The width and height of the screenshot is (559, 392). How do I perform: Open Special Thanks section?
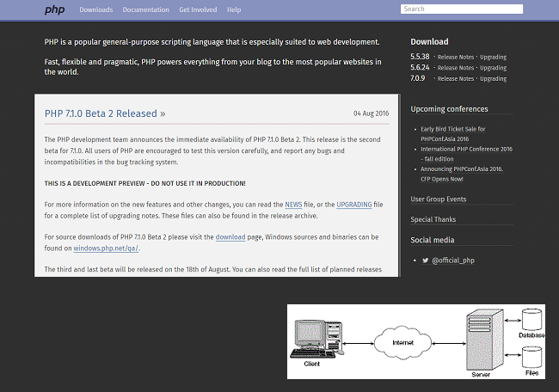tap(433, 219)
